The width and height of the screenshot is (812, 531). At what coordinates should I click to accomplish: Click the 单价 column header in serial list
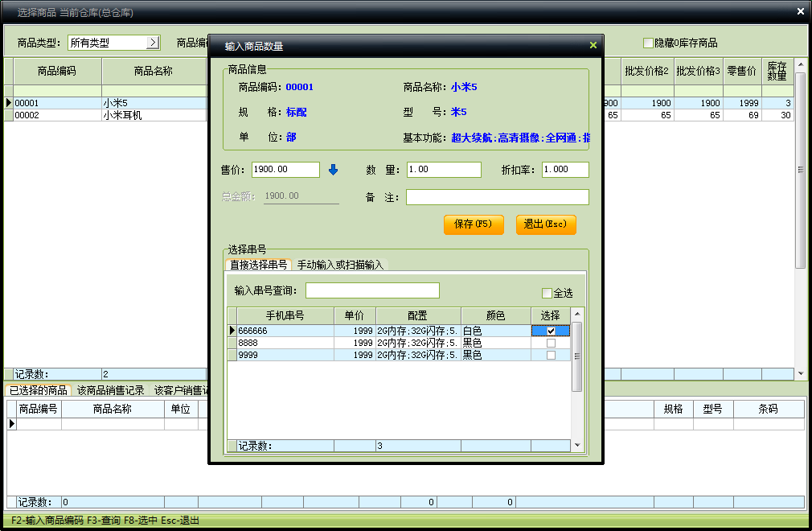pyautogui.click(x=355, y=315)
